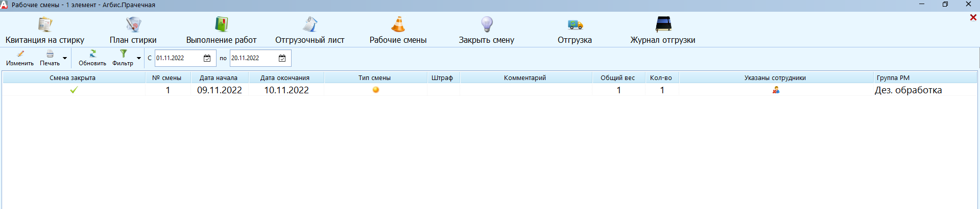Click the Печать printer button
Image resolution: width=980 pixels, height=209 pixels.
click(50, 58)
